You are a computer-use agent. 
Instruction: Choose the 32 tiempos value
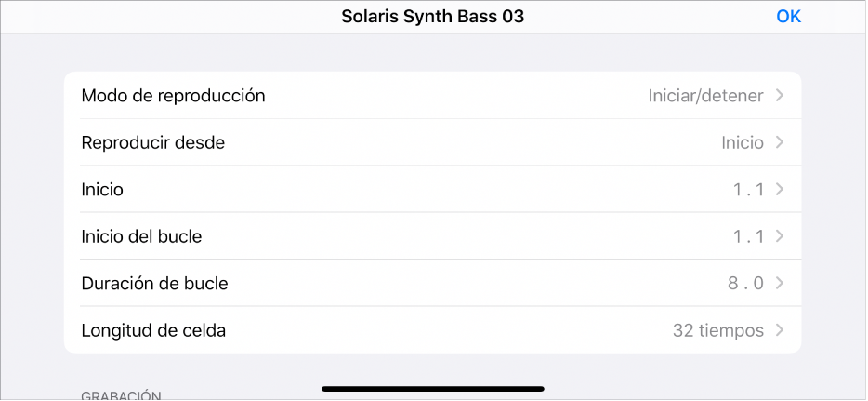(717, 330)
